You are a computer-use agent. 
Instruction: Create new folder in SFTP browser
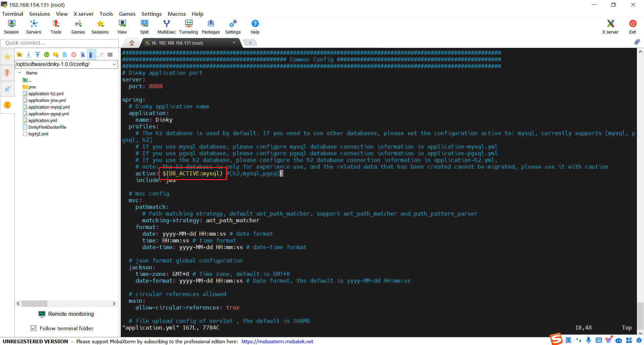coord(56,55)
